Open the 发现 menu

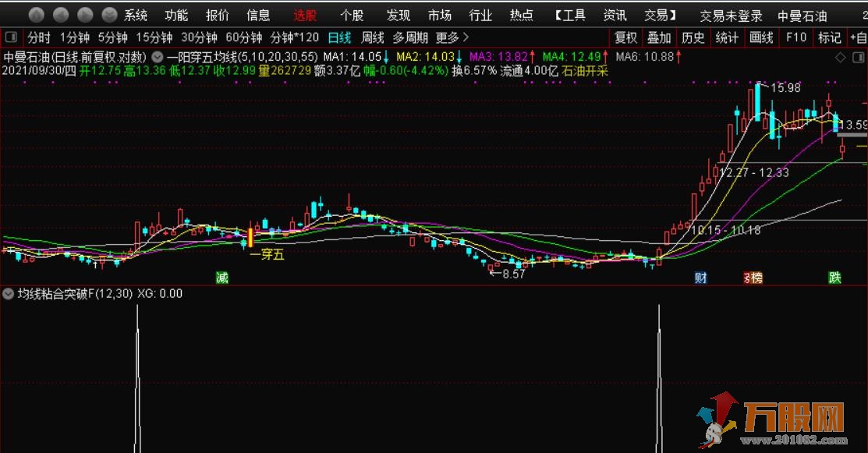[x=399, y=16]
